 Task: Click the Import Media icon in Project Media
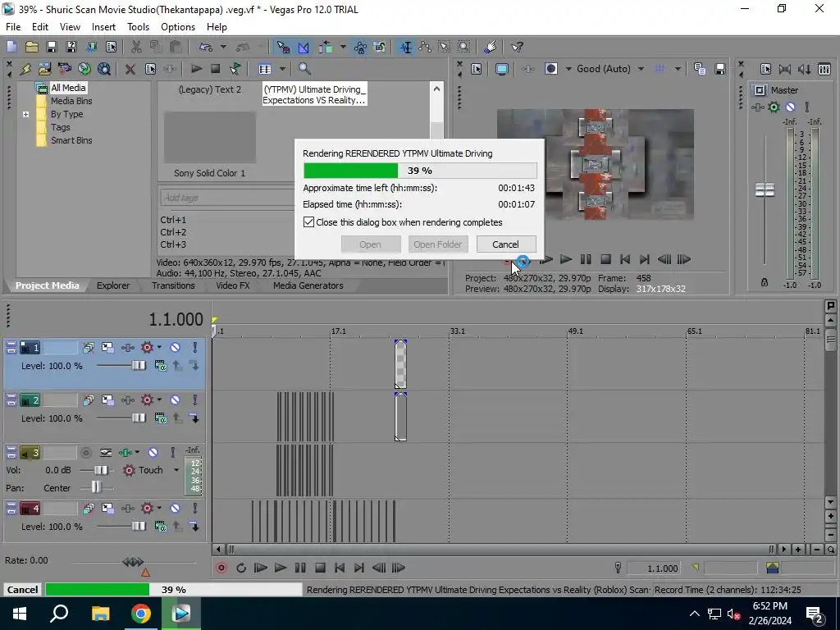click(x=45, y=69)
